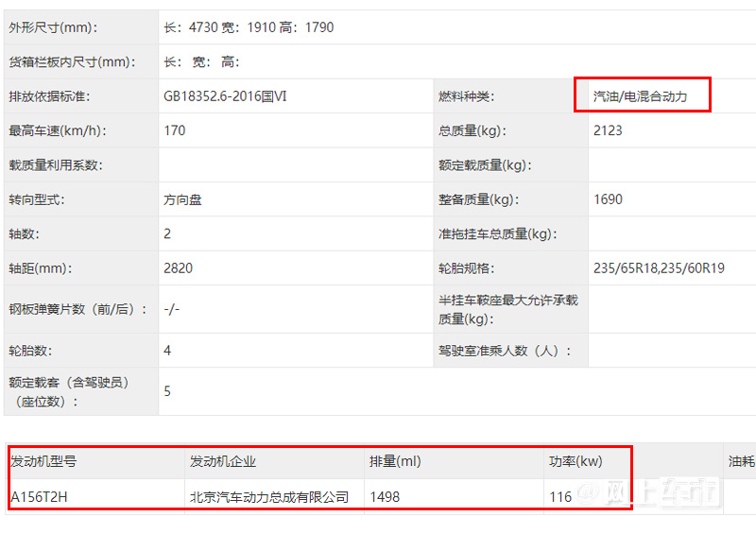Click the dimensions value 长:4730 宽:1910 高:1790
Screen dimensions: 756x534
pos(249,27)
